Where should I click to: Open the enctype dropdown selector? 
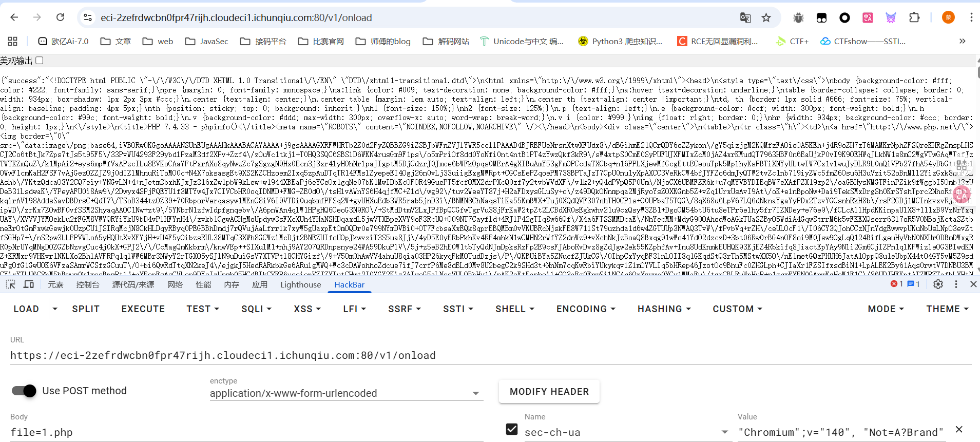tap(346, 393)
